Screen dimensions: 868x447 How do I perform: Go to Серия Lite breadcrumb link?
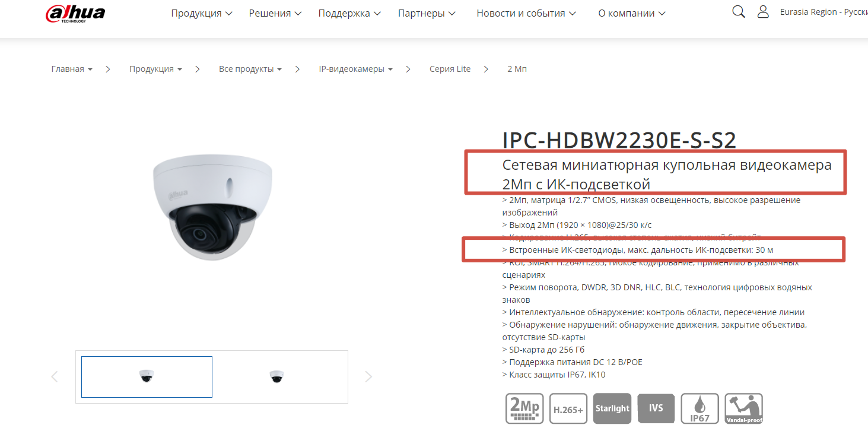point(450,69)
